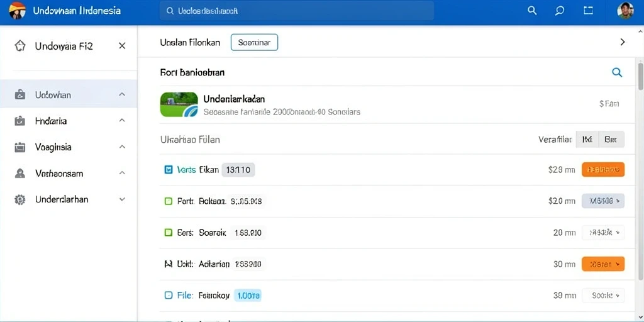Click the value tag on Fort Bokaan row
Viewport: 644px width, 322px height.
pos(248,201)
